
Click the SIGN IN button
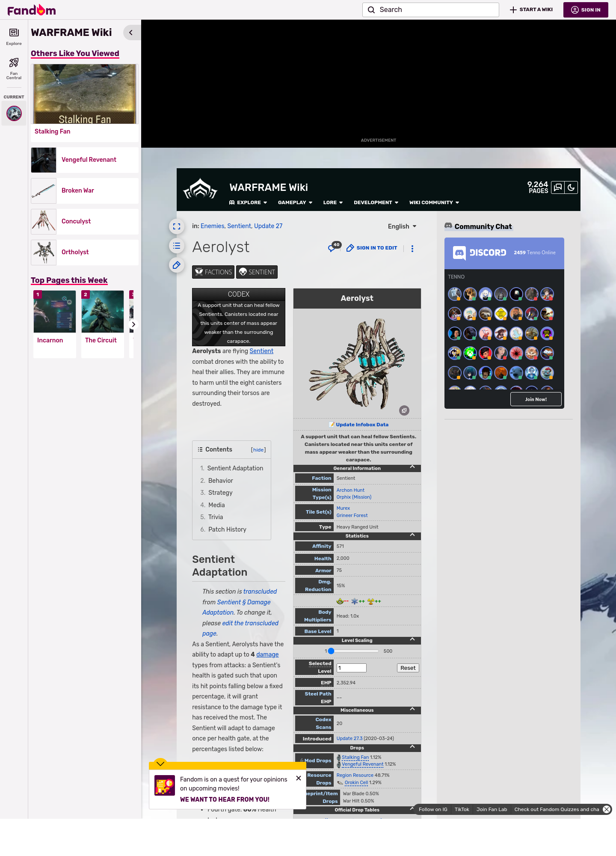click(586, 10)
